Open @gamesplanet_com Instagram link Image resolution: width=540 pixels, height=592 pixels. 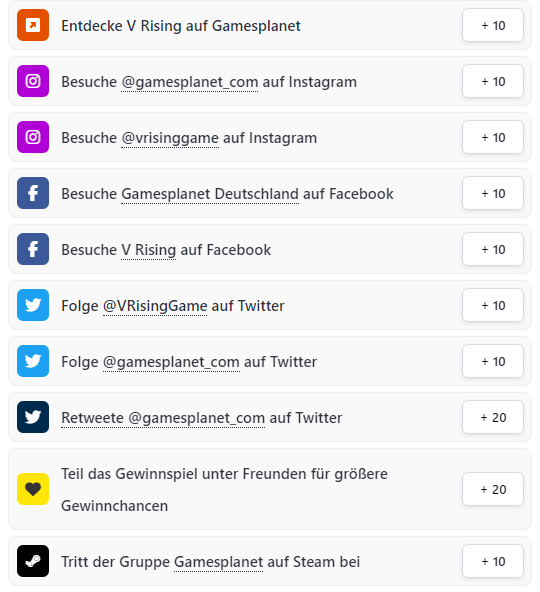click(190, 82)
